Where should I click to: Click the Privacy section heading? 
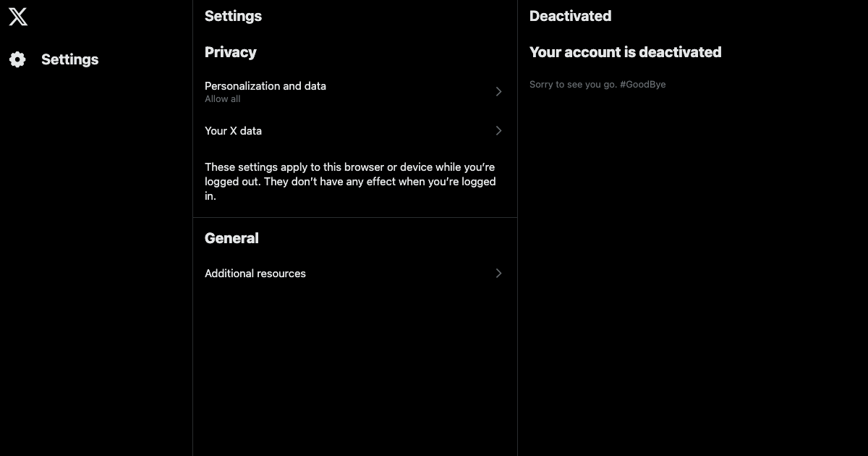(x=230, y=52)
